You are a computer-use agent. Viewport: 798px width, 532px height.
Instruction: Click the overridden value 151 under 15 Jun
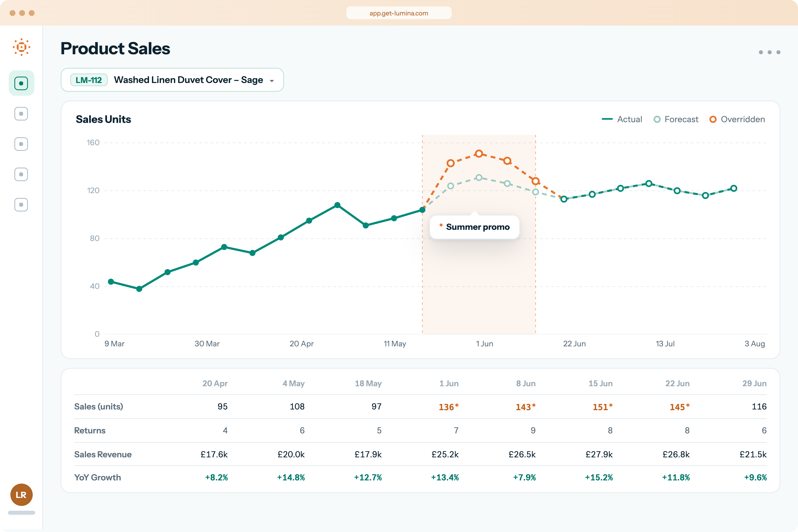[x=602, y=407]
